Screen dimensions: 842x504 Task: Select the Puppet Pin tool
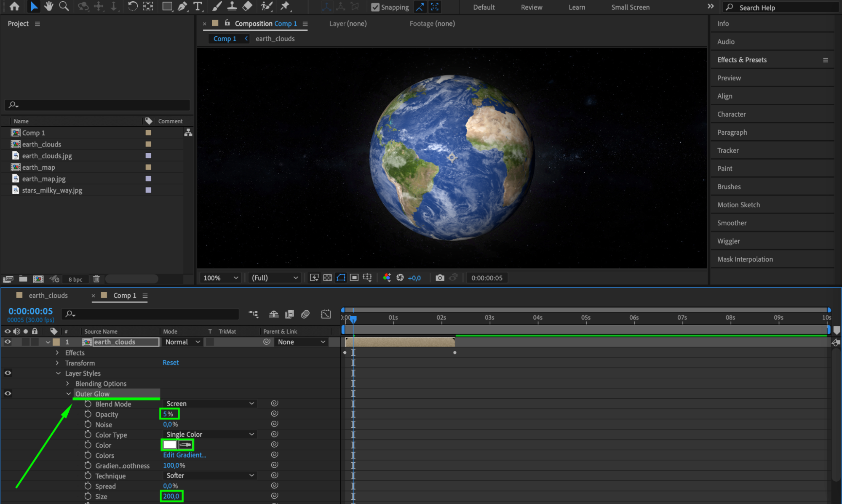(x=285, y=6)
